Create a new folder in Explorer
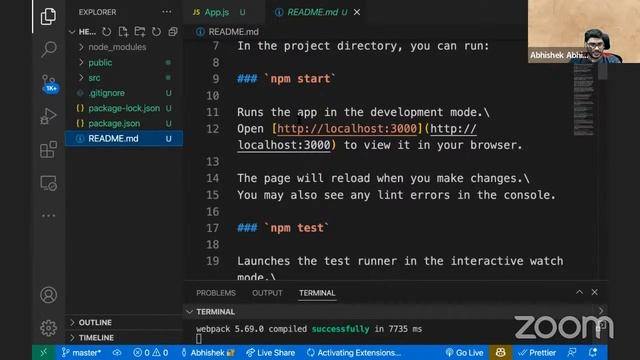 coord(140,31)
